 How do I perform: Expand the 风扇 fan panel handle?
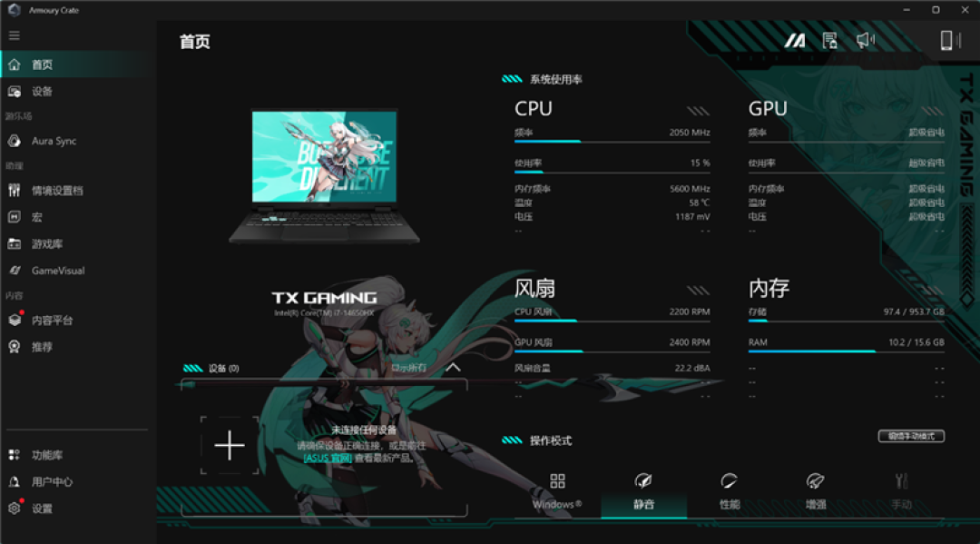[x=698, y=291]
